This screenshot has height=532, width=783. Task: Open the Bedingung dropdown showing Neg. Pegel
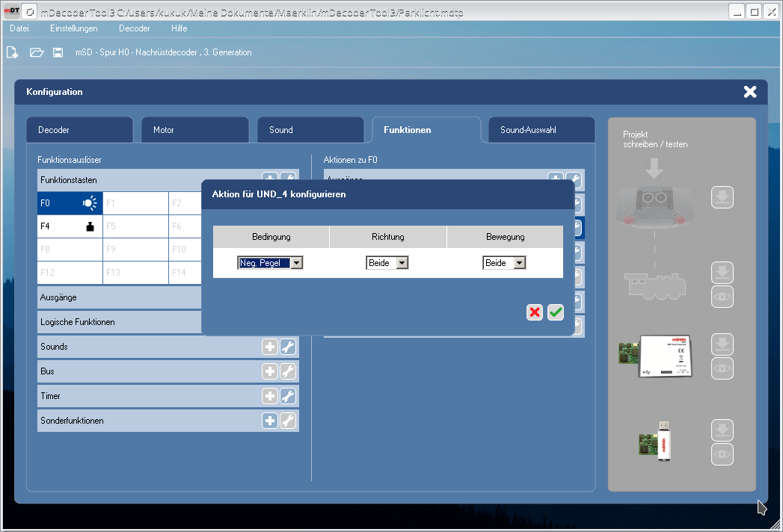click(270, 263)
